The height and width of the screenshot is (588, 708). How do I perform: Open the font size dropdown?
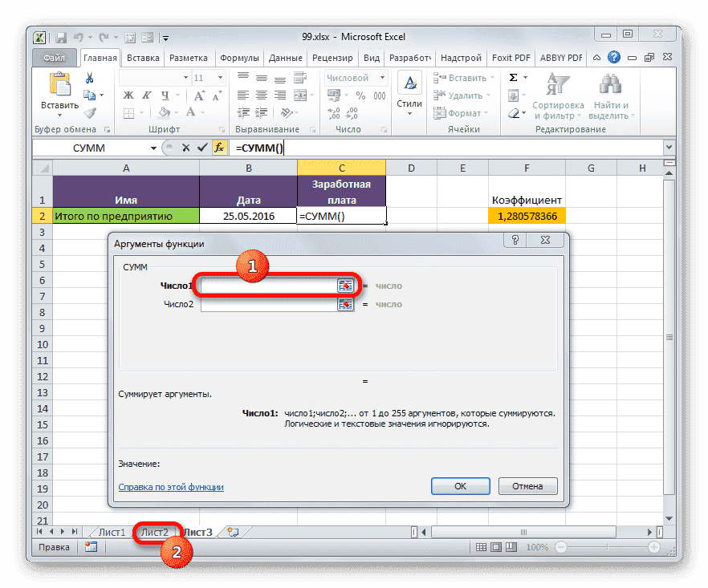click(x=212, y=78)
